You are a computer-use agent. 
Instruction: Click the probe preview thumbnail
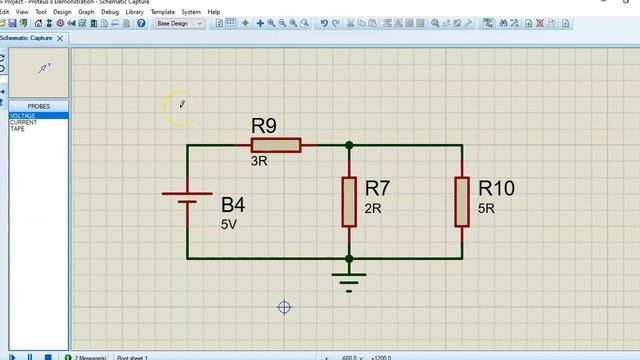point(38,73)
